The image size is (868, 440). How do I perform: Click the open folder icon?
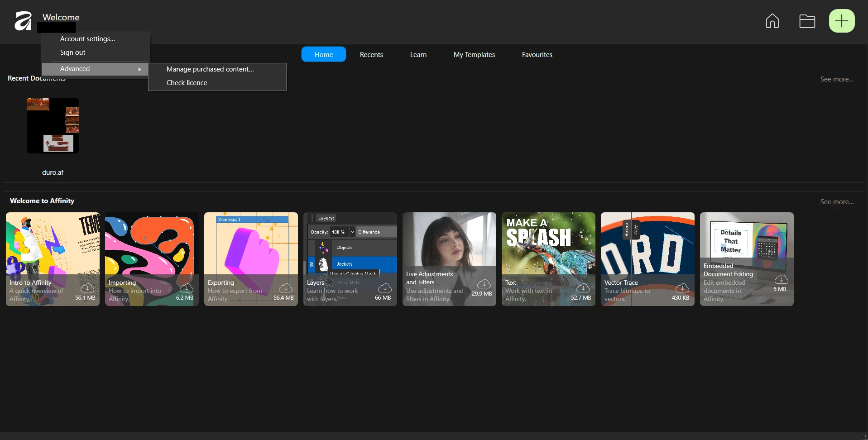807,21
